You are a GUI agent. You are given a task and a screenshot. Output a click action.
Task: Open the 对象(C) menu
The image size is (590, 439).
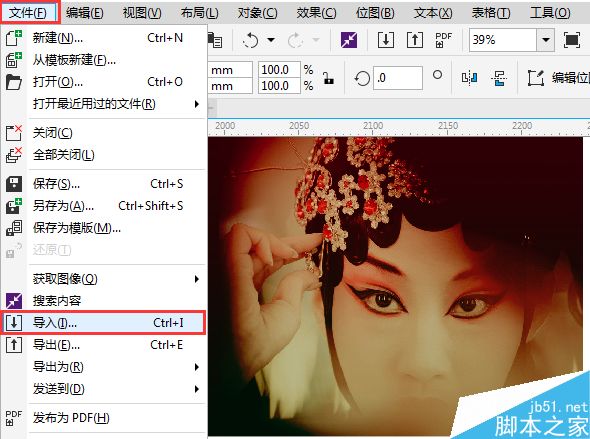point(257,13)
